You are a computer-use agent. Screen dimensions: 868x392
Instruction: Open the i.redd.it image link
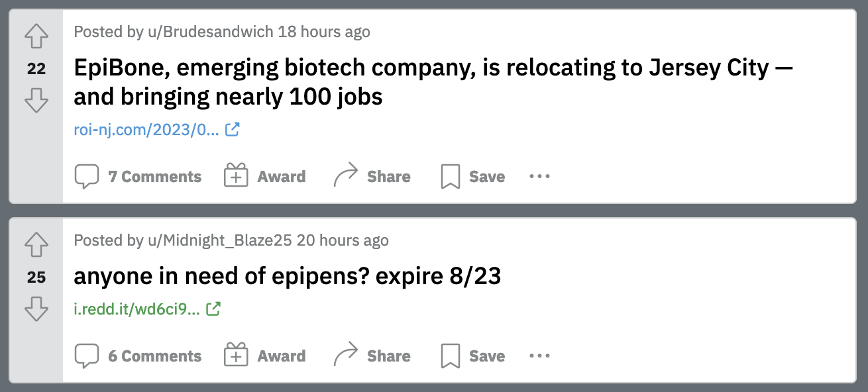136,309
